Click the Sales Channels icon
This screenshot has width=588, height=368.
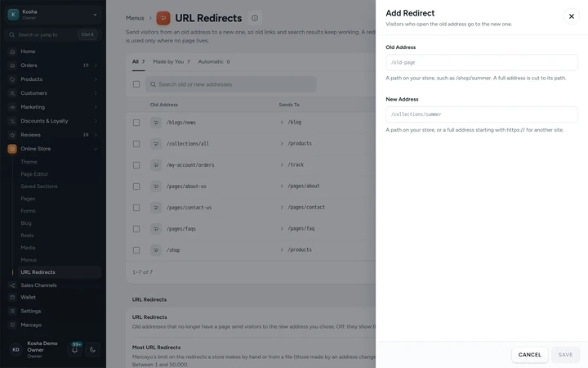pyautogui.click(x=12, y=285)
